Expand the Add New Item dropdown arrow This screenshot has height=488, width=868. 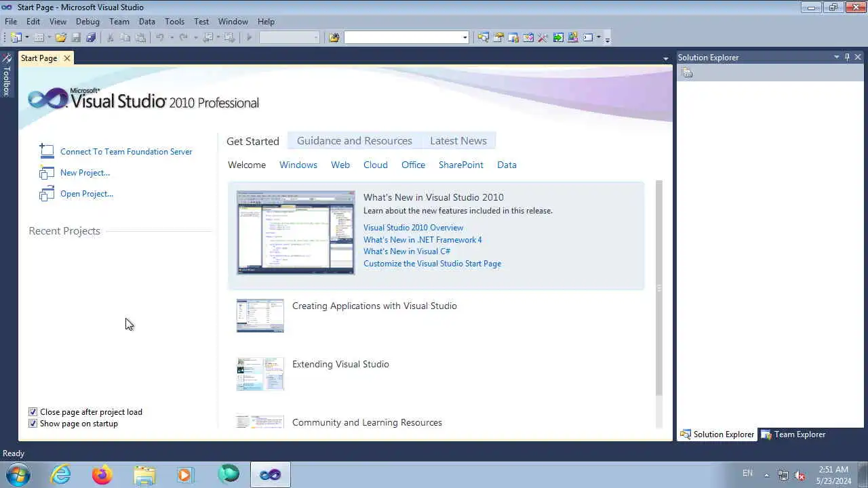(x=50, y=38)
